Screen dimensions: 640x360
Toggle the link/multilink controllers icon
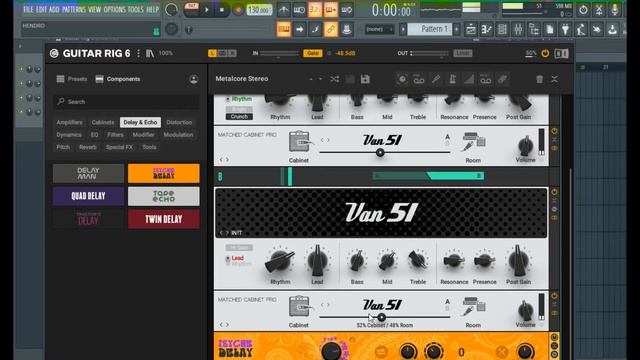[331, 29]
